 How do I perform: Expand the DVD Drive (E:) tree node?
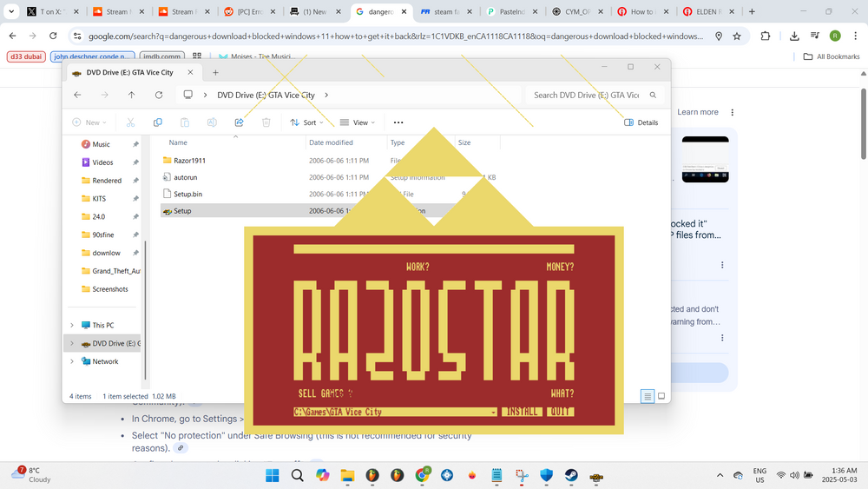[72, 343]
